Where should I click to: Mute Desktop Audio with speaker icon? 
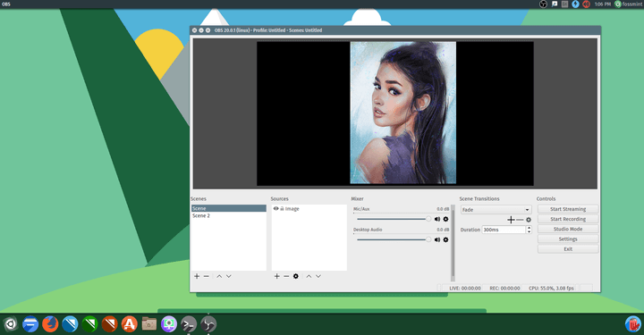(x=437, y=240)
